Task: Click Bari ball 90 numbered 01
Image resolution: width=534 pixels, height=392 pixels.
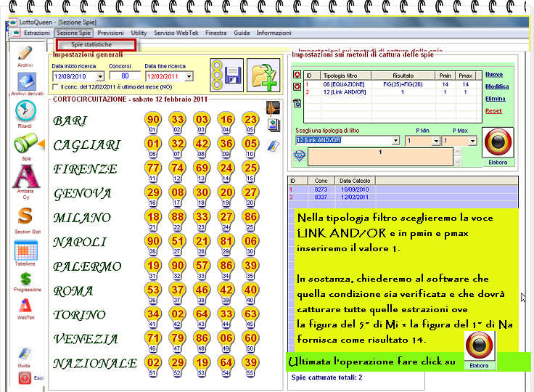Action: pyautogui.click(x=153, y=122)
